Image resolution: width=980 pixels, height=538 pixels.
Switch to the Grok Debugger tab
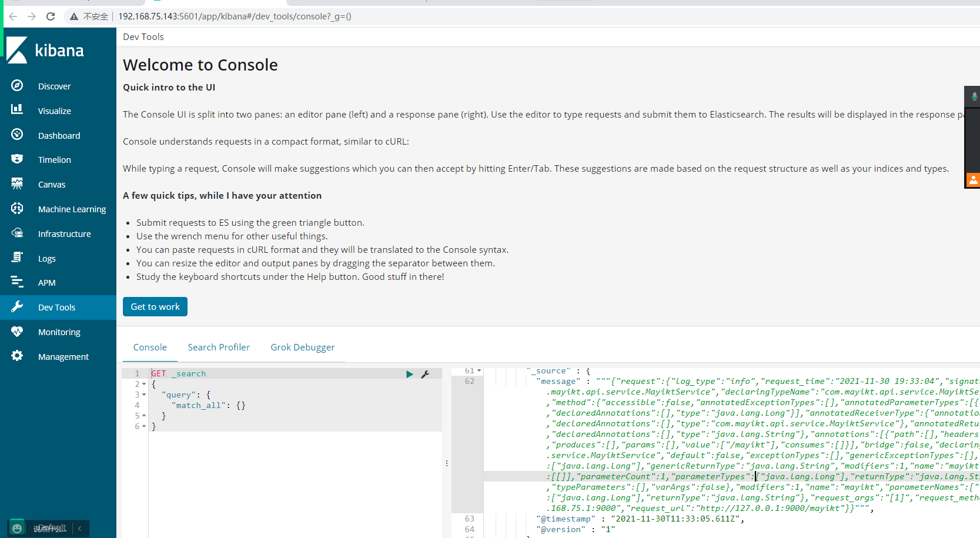click(303, 347)
